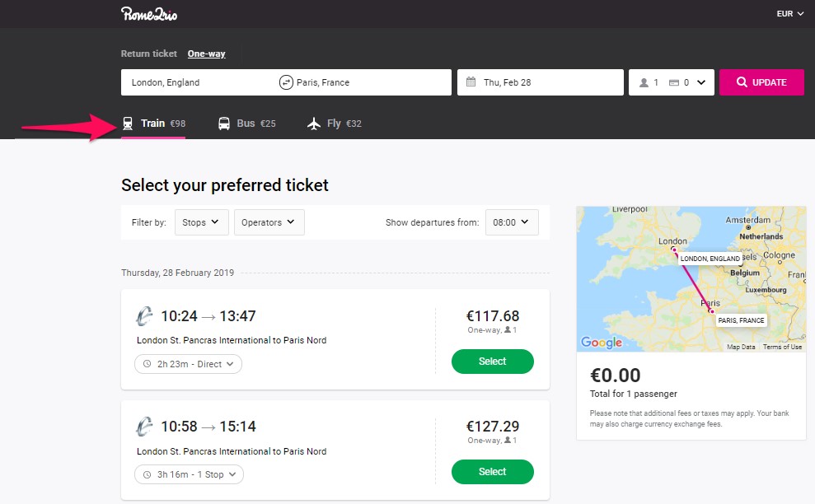Open the Operators filter dropdown

[x=269, y=222]
